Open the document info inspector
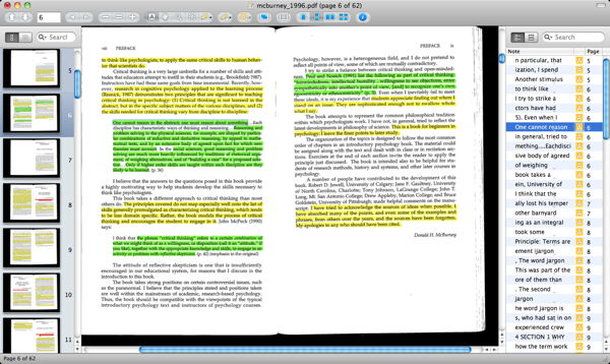Viewport: 610px width, 364px height. pyautogui.click(x=363, y=17)
